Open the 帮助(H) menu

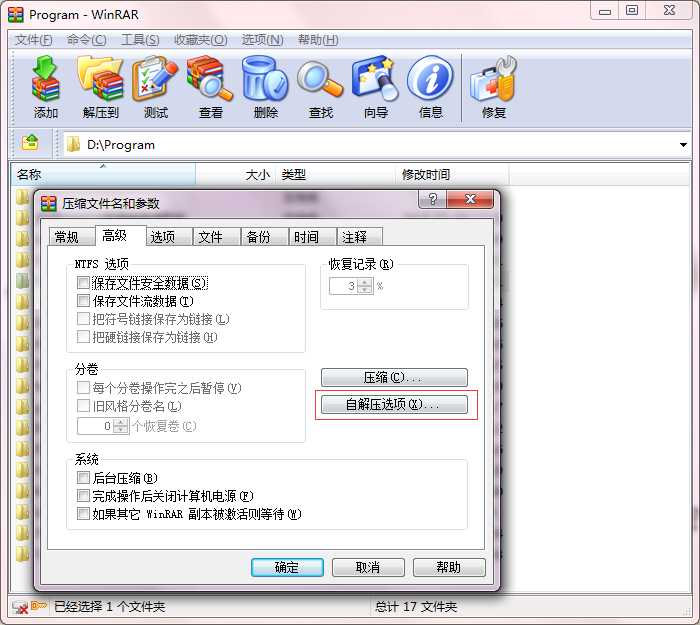pos(318,40)
